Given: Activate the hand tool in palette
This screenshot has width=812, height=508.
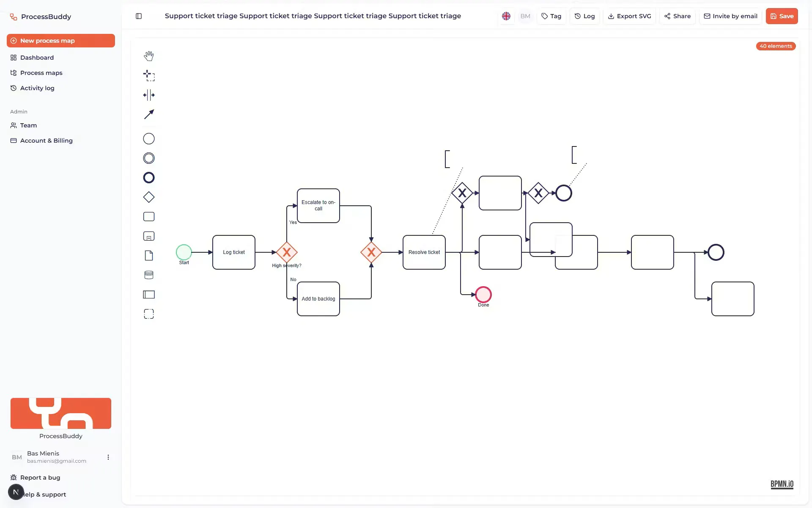Looking at the screenshot, I should point(149,56).
